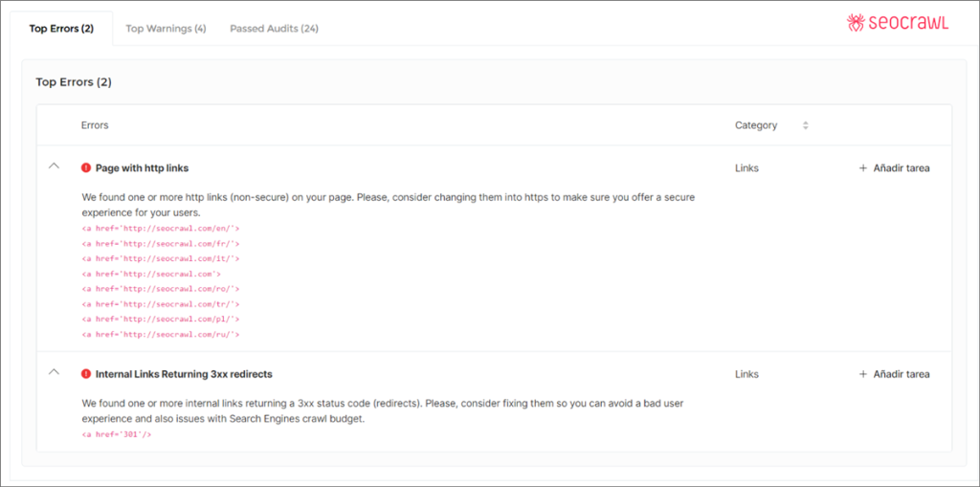Sort errors using the Category sort arrows
The width and height of the screenshot is (980, 487).
pos(806,125)
